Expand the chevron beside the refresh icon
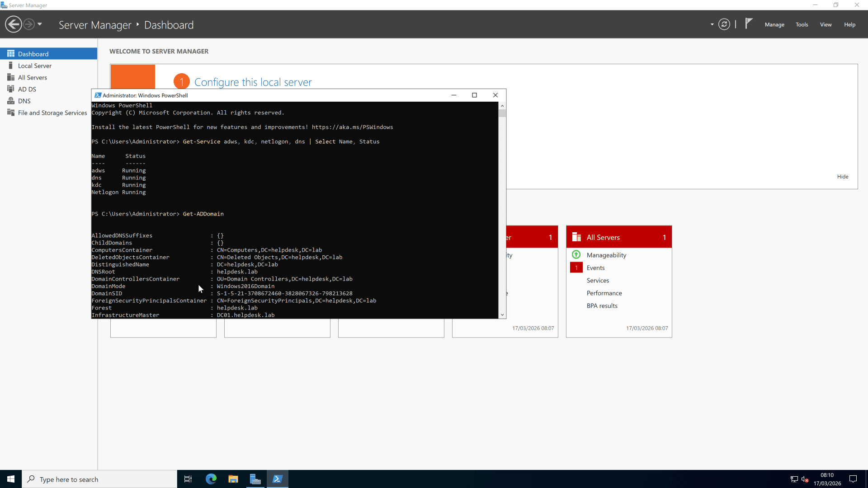 point(712,25)
